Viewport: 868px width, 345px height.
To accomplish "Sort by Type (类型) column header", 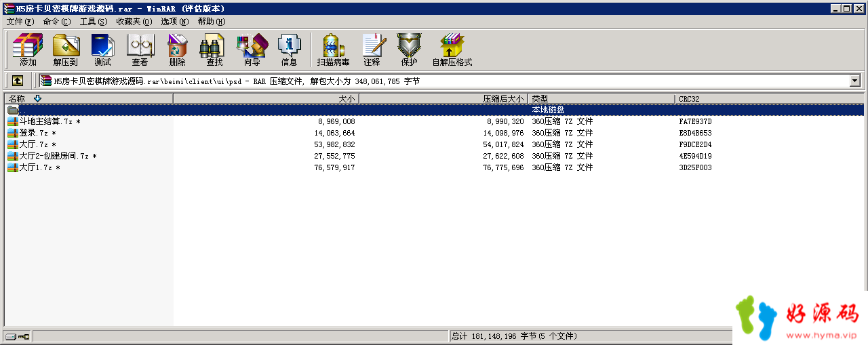I will pyautogui.click(x=601, y=99).
